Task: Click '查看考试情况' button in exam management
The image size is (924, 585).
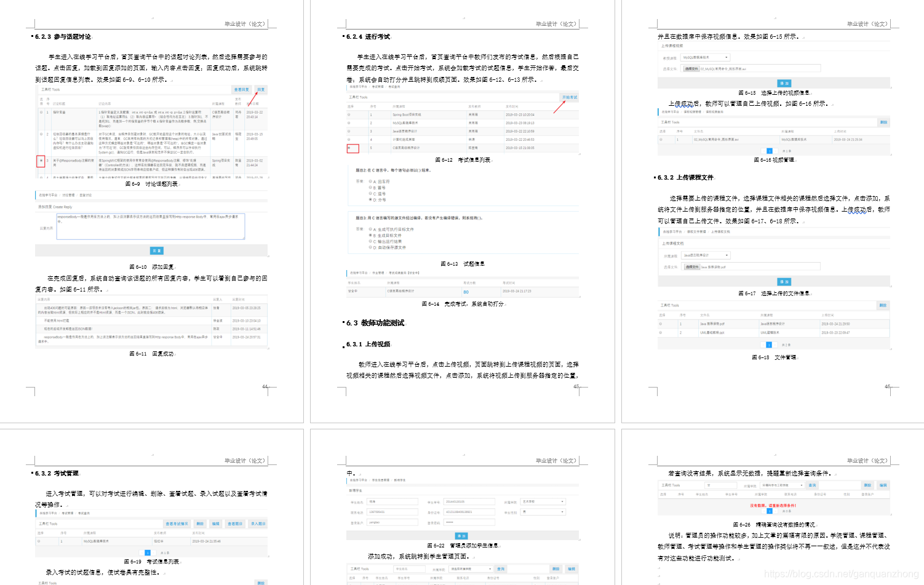Action: click(x=178, y=524)
